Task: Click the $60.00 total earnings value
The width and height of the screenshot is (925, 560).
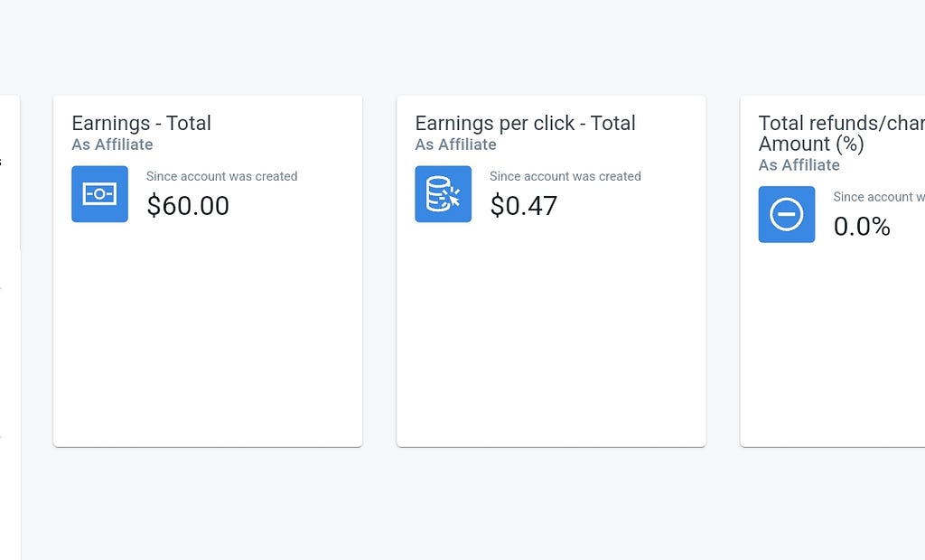Action: click(188, 206)
